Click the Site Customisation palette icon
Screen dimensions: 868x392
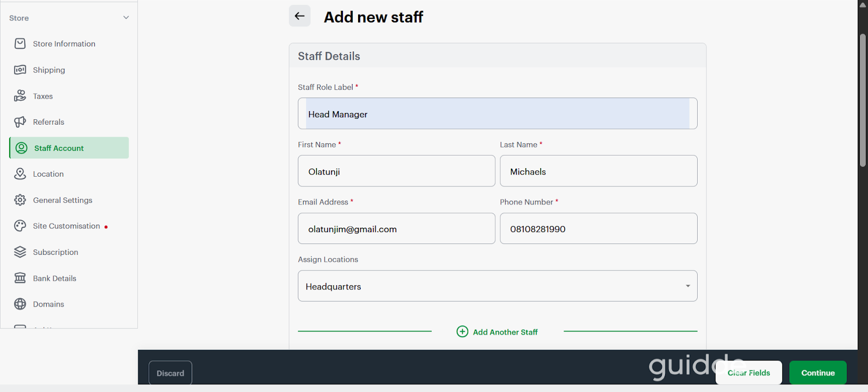tap(20, 226)
